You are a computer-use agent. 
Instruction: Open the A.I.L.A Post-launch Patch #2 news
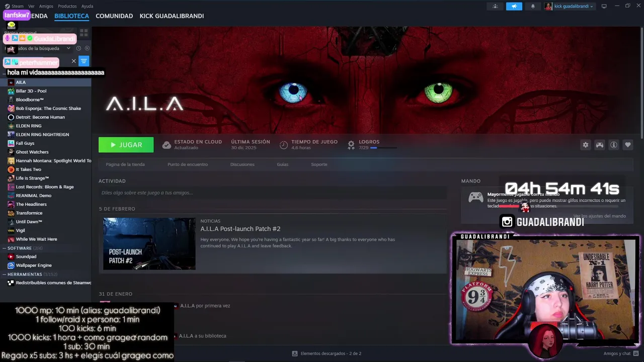(240, 229)
